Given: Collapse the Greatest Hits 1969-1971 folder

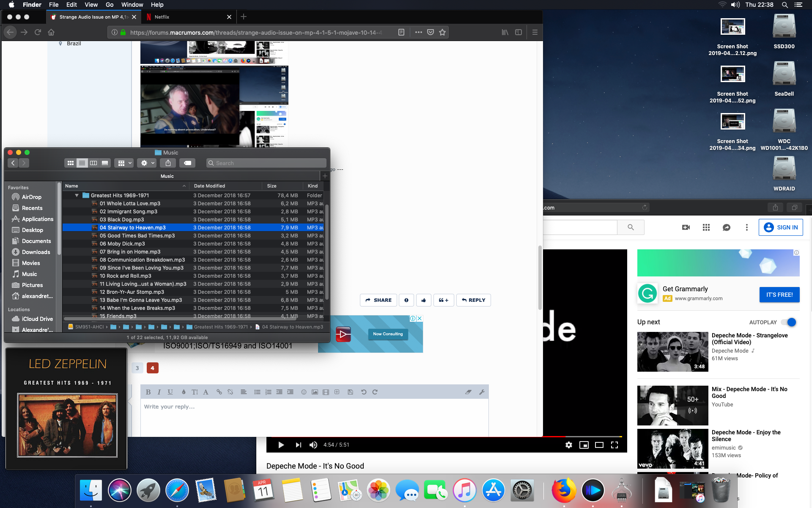Looking at the screenshot, I should tap(77, 196).
